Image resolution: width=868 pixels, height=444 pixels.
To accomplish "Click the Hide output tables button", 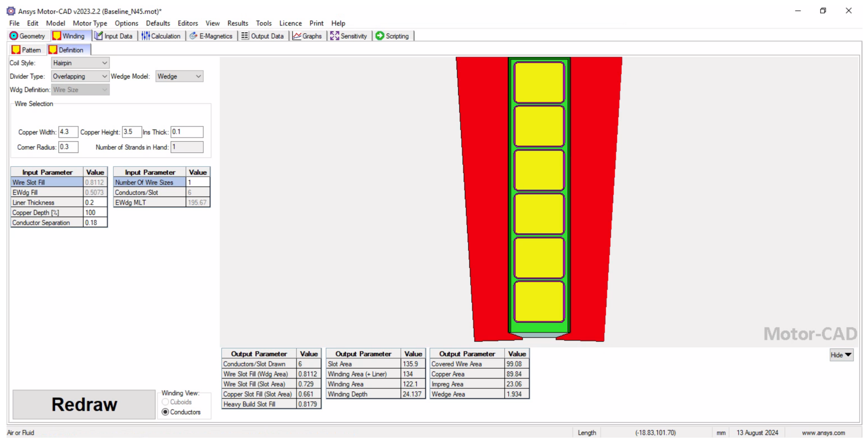I will pyautogui.click(x=841, y=355).
